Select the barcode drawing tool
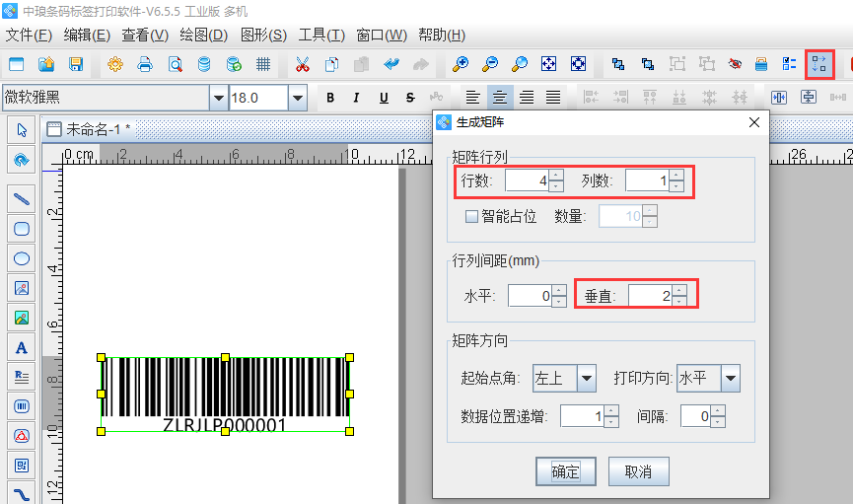This screenshot has width=853, height=504. (22, 406)
